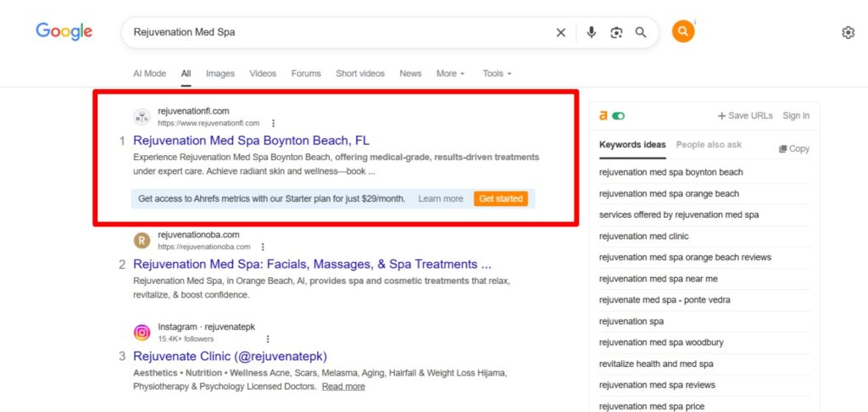Clear the search box with X icon

560,32
